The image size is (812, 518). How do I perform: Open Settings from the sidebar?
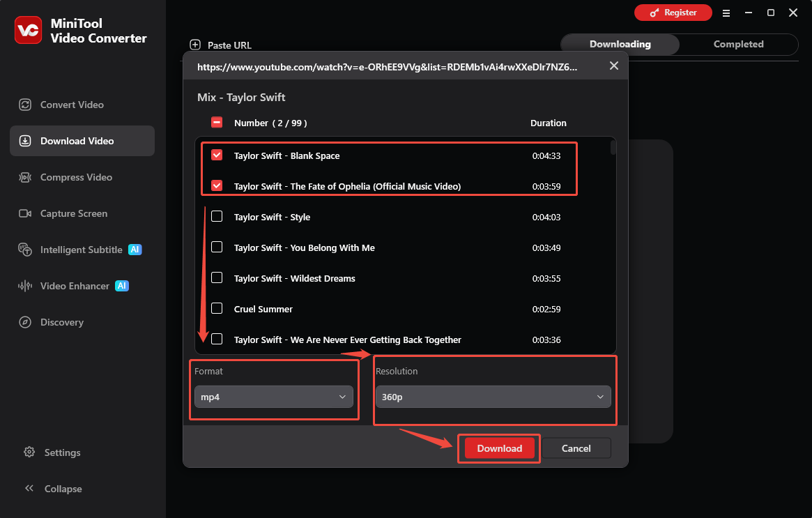coord(62,452)
